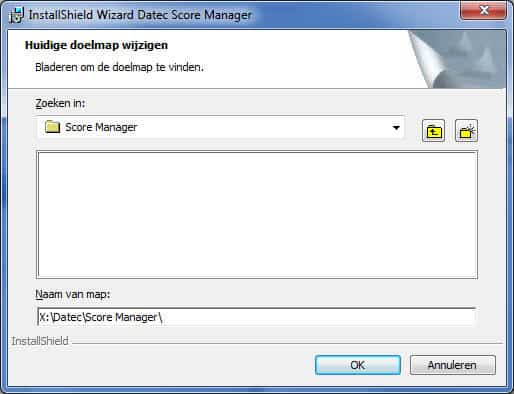The width and height of the screenshot is (514, 394).
Task: Close the InstallShield Wizard window
Action: [484, 11]
